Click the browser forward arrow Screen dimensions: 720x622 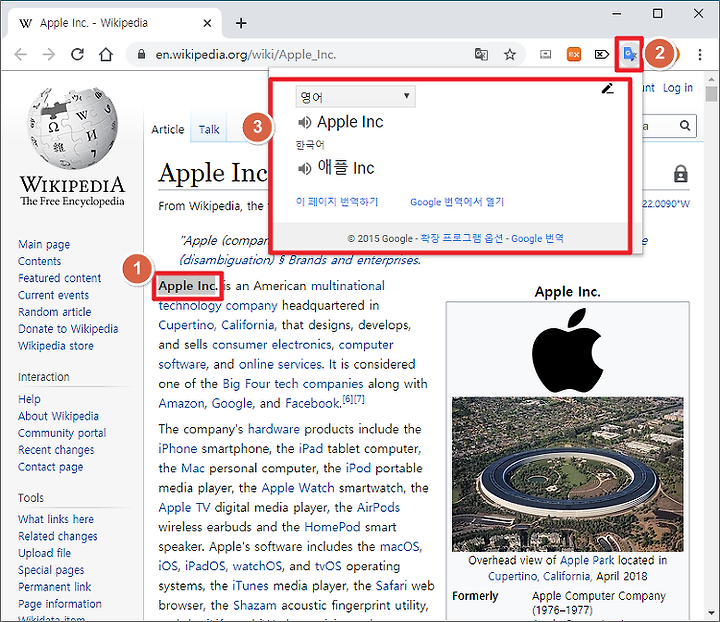[x=49, y=55]
